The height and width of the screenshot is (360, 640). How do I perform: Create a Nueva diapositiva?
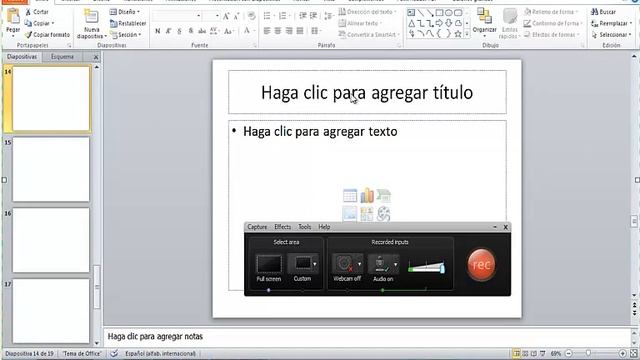coord(91,24)
